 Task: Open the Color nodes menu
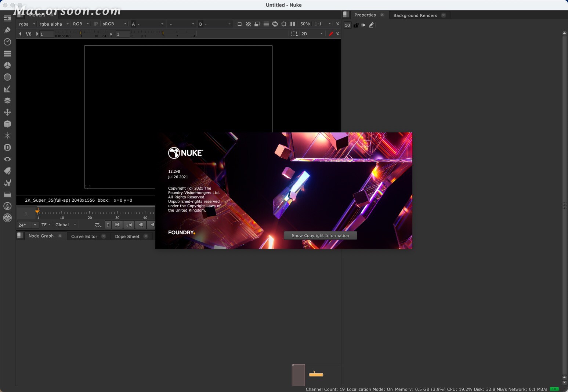(7, 65)
